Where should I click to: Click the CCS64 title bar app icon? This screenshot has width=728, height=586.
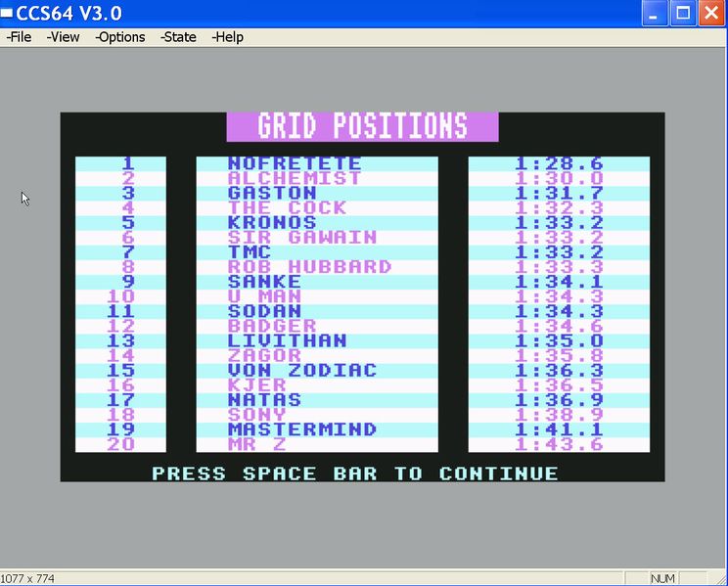pos(7,14)
